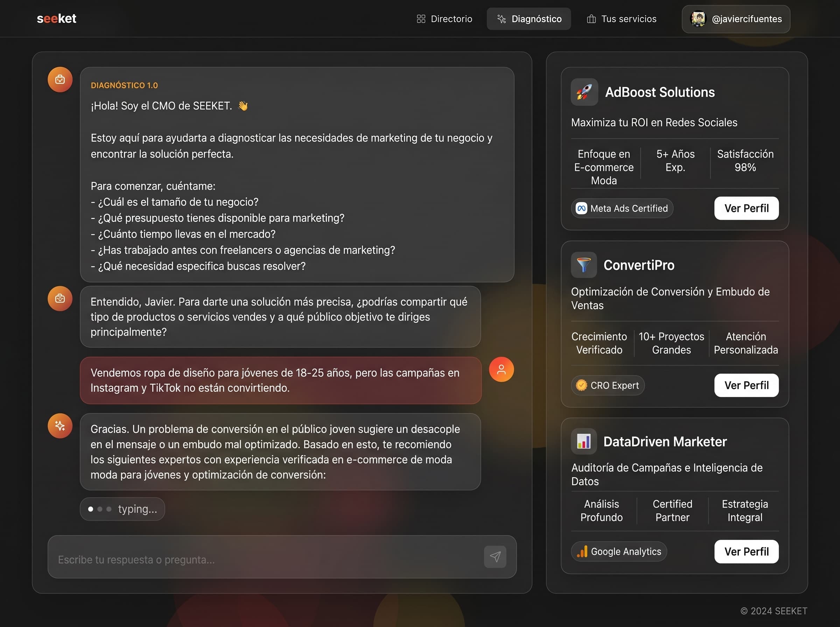Click the typing indicator bubble

click(122, 509)
